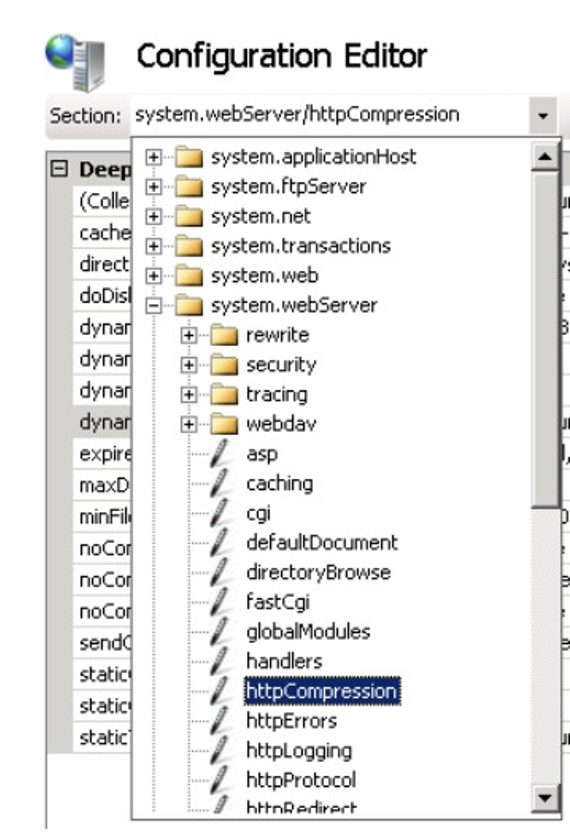The height and width of the screenshot is (834, 570).
Task: Expand the system.ftpServer node
Action: [x=154, y=187]
